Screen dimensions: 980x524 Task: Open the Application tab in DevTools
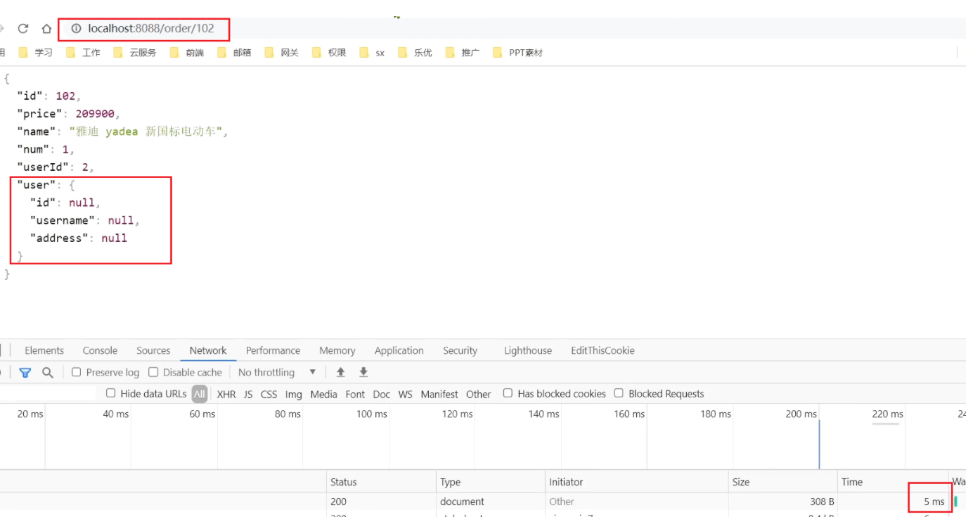click(x=399, y=350)
